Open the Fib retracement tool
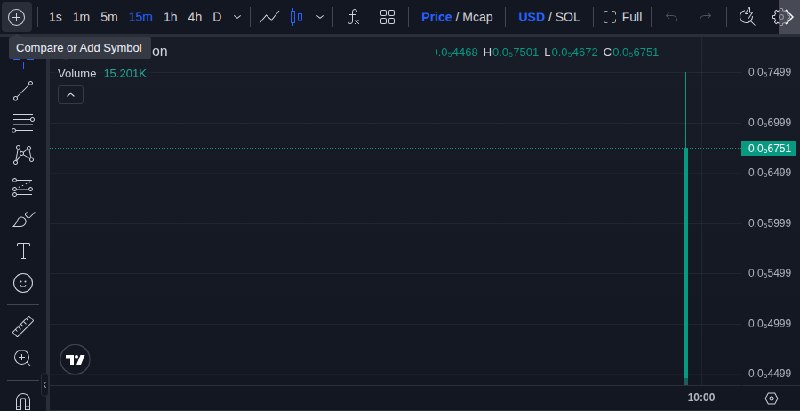Image resolution: width=800 pixels, height=411 pixels. coord(23,123)
